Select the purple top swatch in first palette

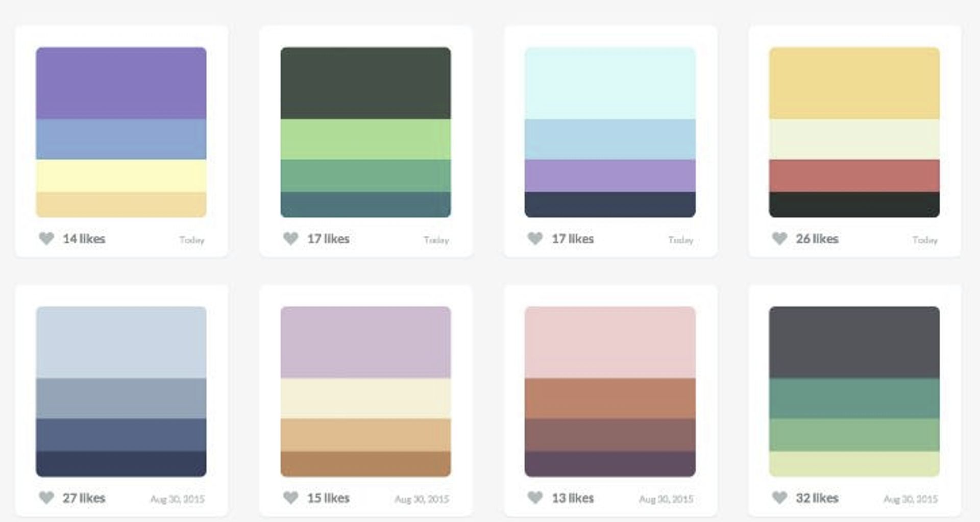click(x=121, y=83)
